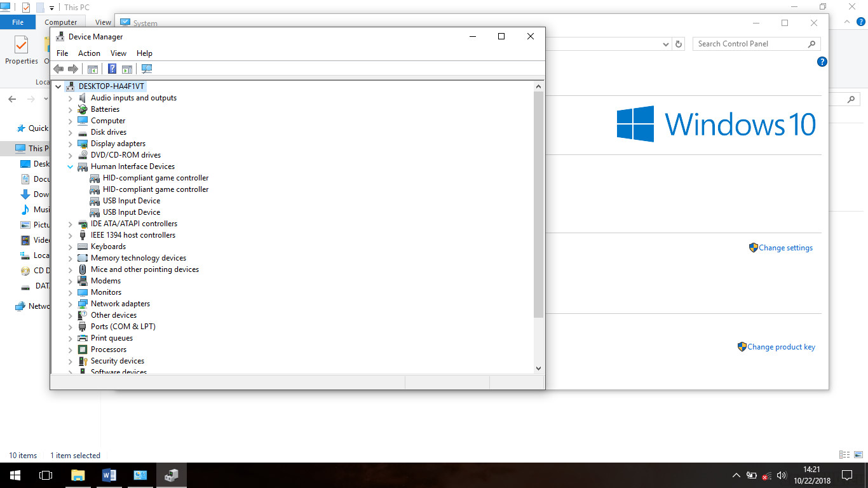Image resolution: width=868 pixels, height=488 pixels.
Task: Toggle the Show/Hide Action Pane toolbar icon
Action: coord(127,69)
